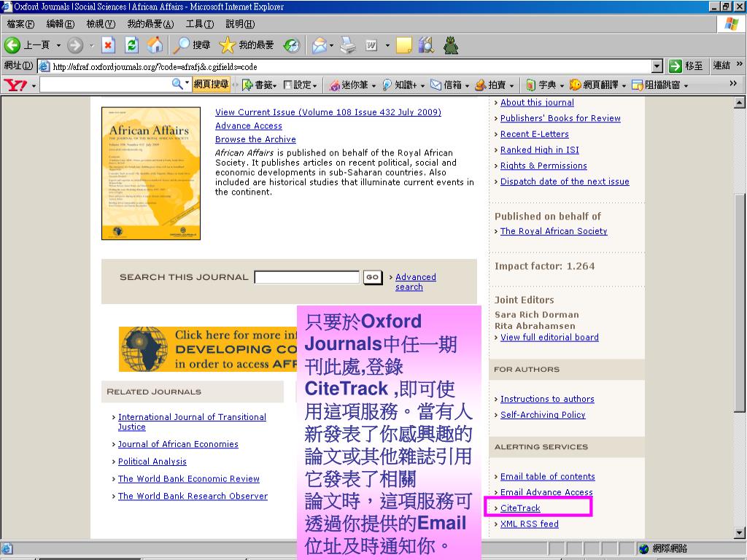747x560 pixels.
Task: Open the Advanced search link
Action: point(415,282)
